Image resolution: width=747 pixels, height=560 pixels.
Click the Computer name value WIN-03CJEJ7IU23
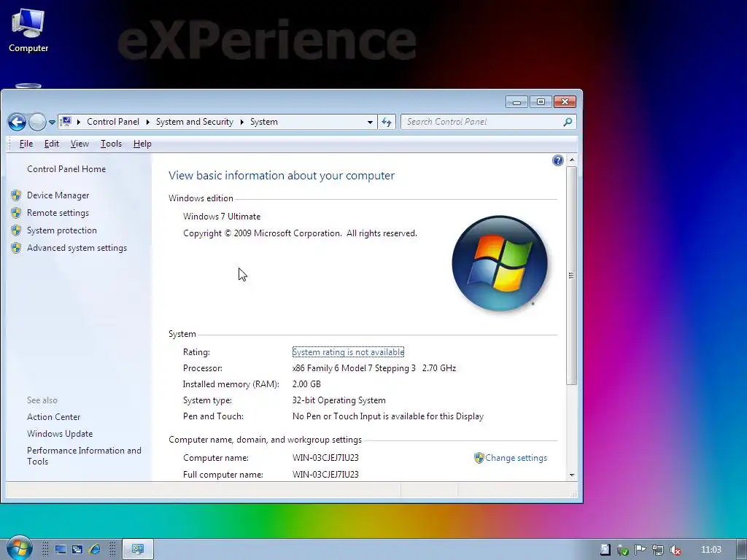(325, 458)
